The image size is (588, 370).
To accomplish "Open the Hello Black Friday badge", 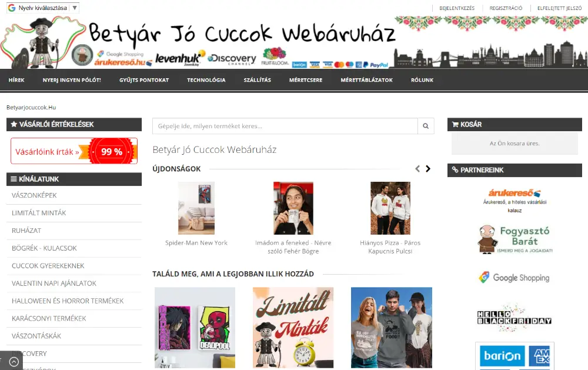I will [514, 318].
